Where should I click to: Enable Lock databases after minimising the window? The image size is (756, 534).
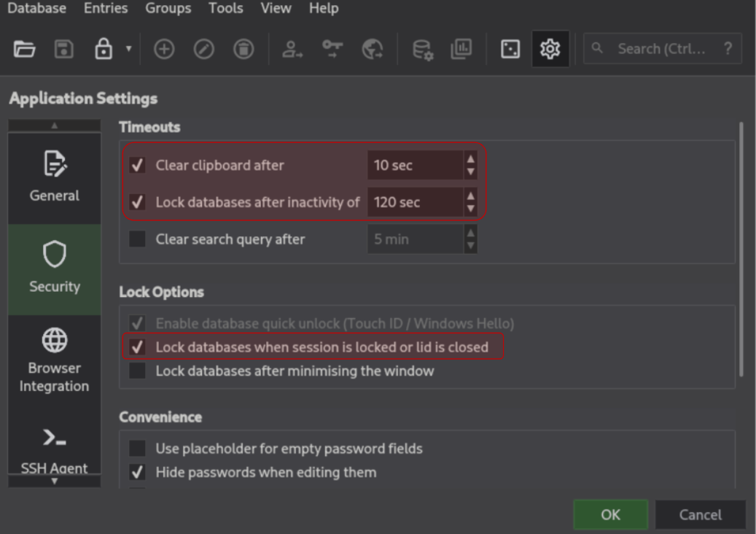point(137,371)
